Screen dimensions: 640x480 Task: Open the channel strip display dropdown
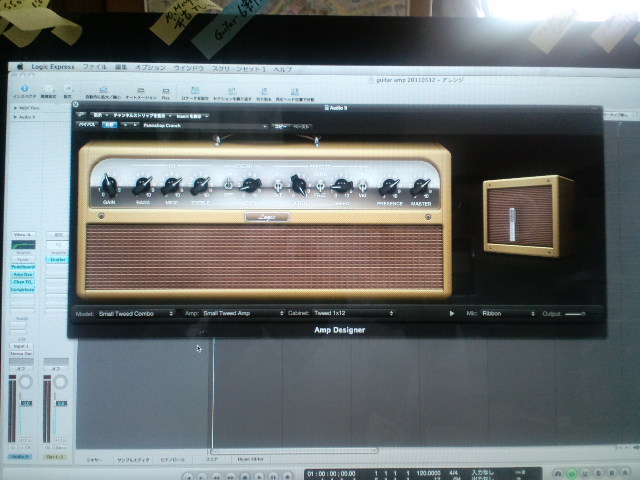tap(141, 116)
